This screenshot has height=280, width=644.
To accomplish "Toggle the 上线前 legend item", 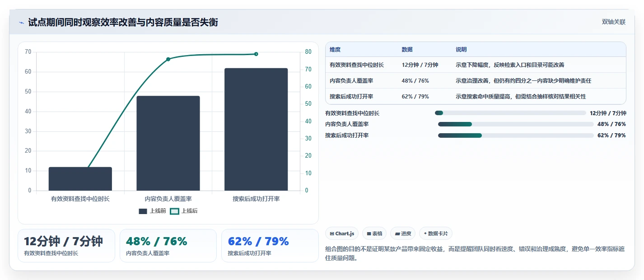I will pos(152,211).
